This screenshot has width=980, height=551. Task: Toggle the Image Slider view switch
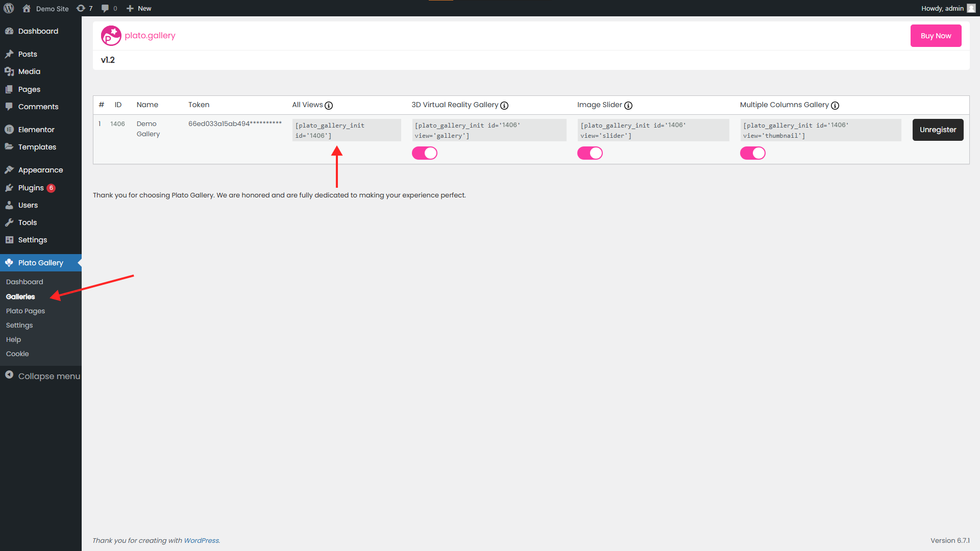coord(589,153)
